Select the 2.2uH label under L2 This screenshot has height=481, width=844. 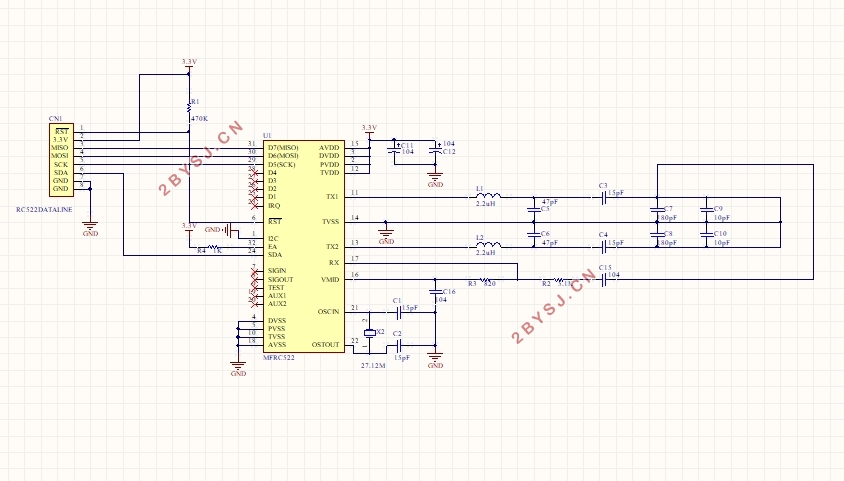tap(486, 253)
